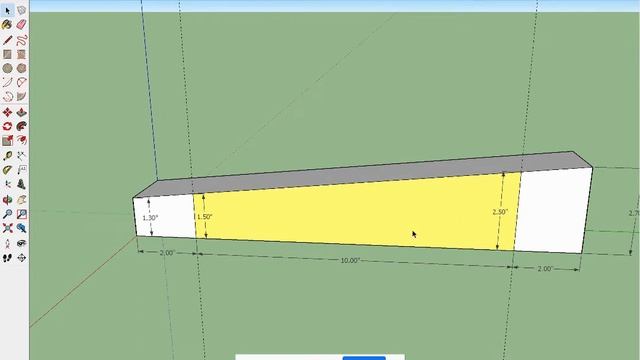The width and height of the screenshot is (640, 360).
Task: Choose the Arc tool
Action: (7, 82)
